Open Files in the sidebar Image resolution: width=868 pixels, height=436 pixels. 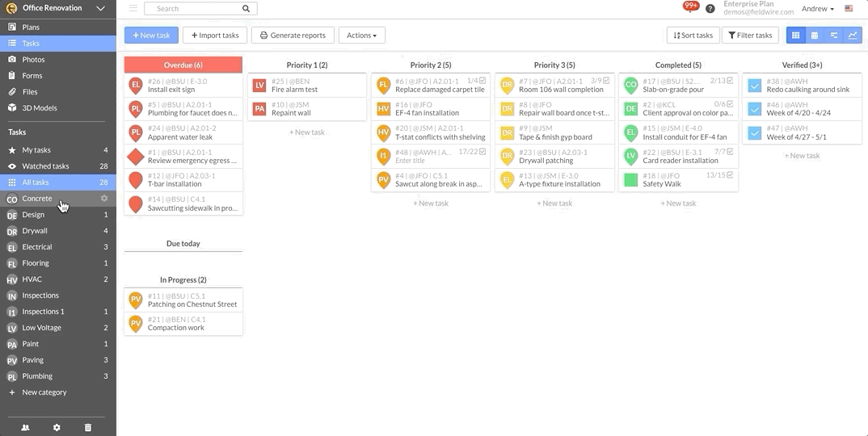(58, 92)
